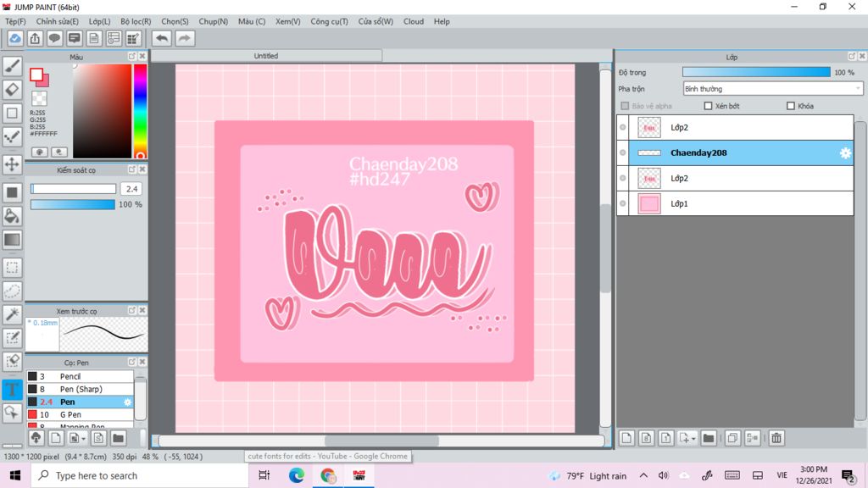The width and height of the screenshot is (868, 488).
Task: Select the rectangular Select tool
Action: pos(12,268)
